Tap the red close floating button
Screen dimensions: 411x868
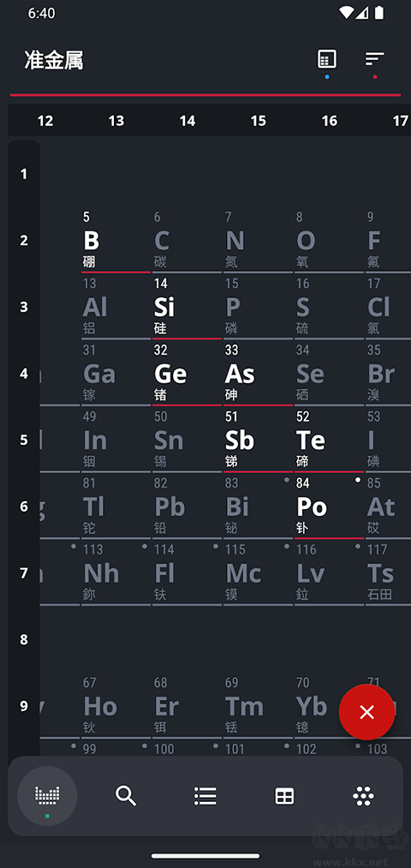pos(366,712)
